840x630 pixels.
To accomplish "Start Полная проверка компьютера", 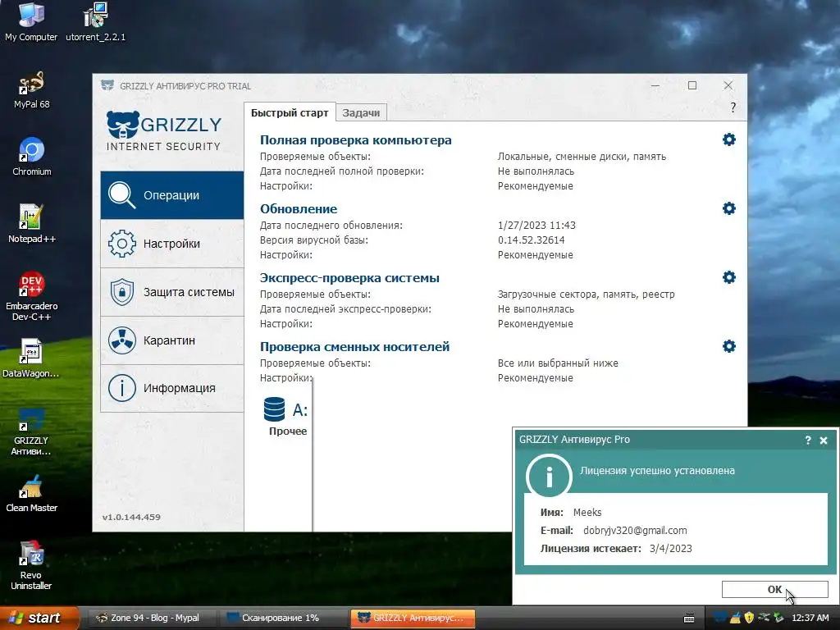I will [x=356, y=139].
